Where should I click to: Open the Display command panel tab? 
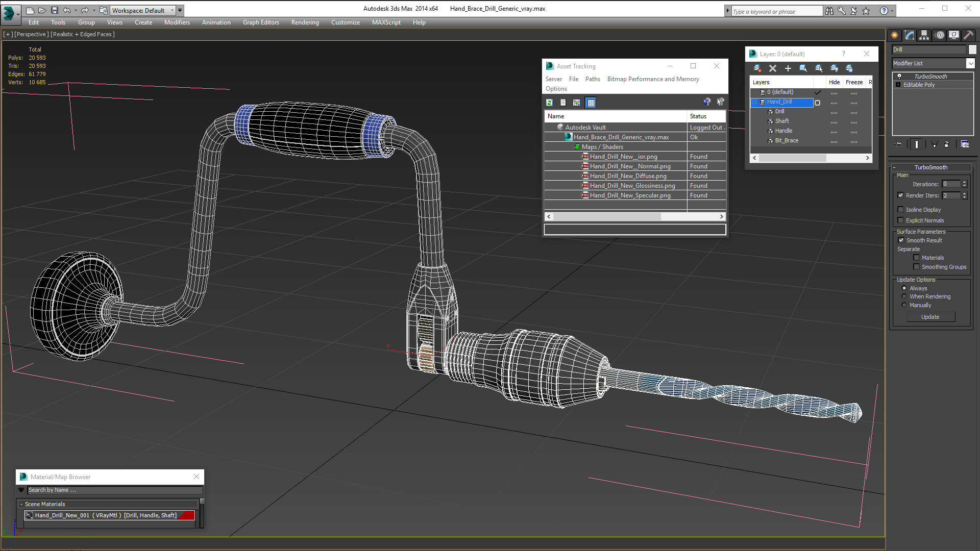coord(953,35)
